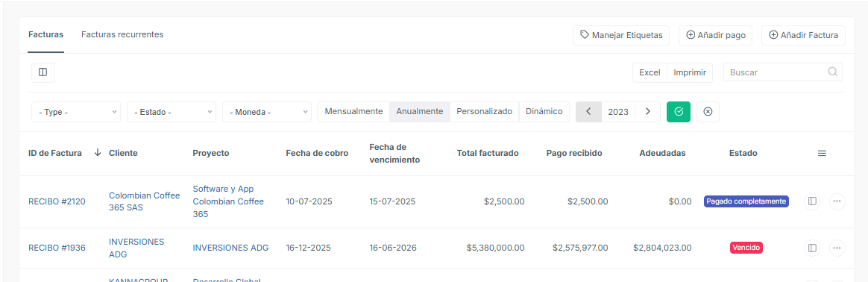The image size is (868, 282).
Task: Select the $5,380,000.00 total cell
Action: 495,248
